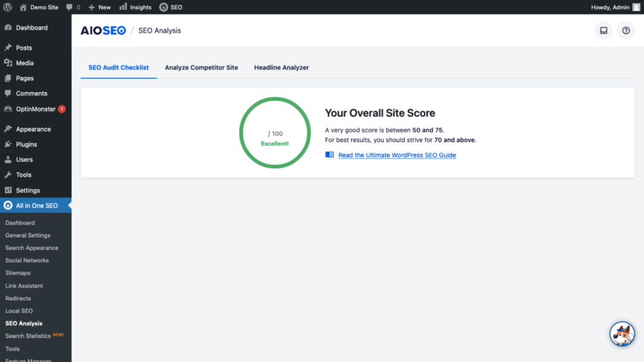Viewport: 644px width, 362px height.
Task: Switch to SEO Audit Checklist tab
Action: click(119, 67)
